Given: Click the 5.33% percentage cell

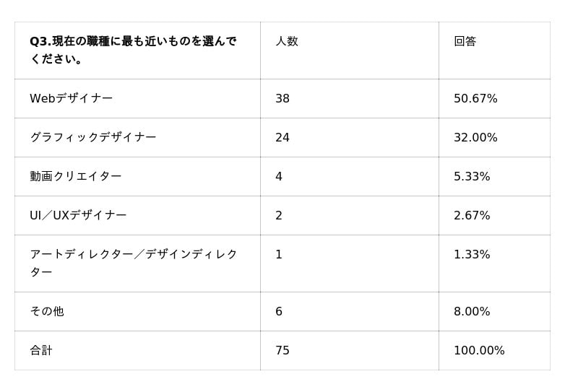Looking at the screenshot, I should point(472,176).
